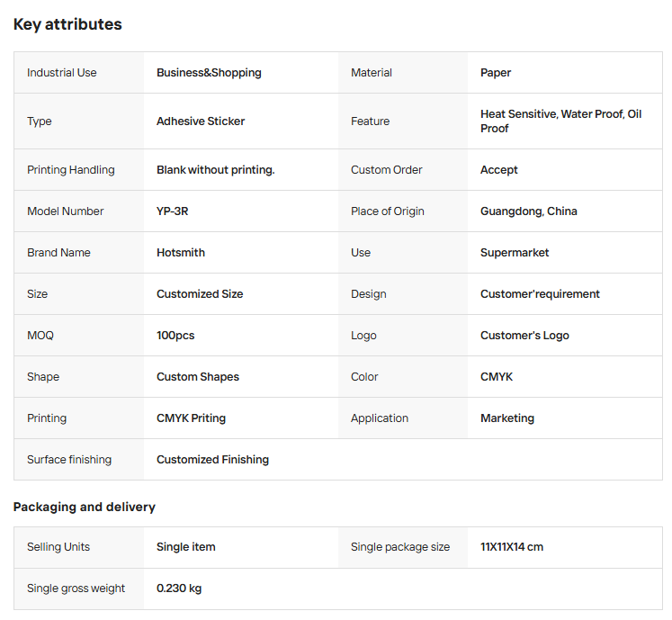Screen dimensions: 672x620
Task: Click the Customer's Logo value
Action: 524,336
